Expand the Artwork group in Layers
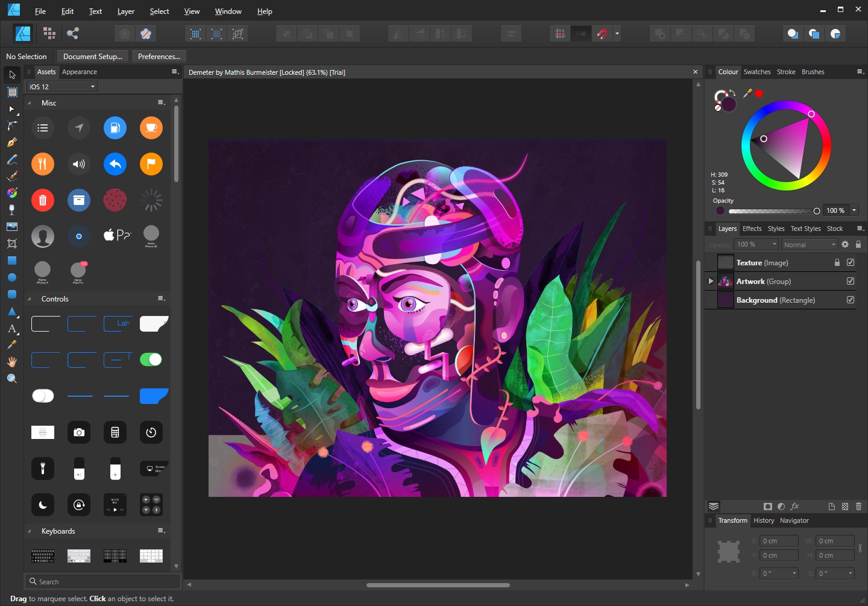Image resolution: width=868 pixels, height=606 pixels. (x=711, y=281)
